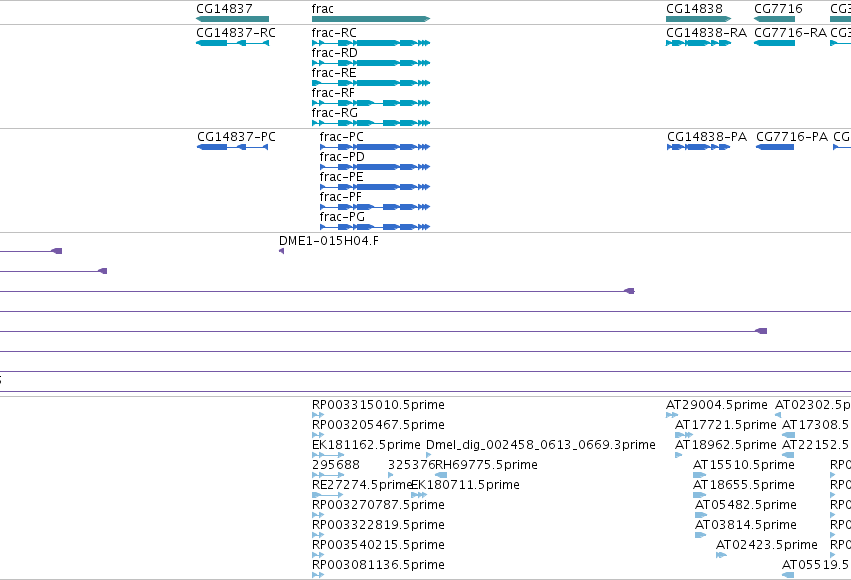Select the frac-RC transcript
Image resolution: width=851 pixels, height=580 pixels.
point(371,43)
